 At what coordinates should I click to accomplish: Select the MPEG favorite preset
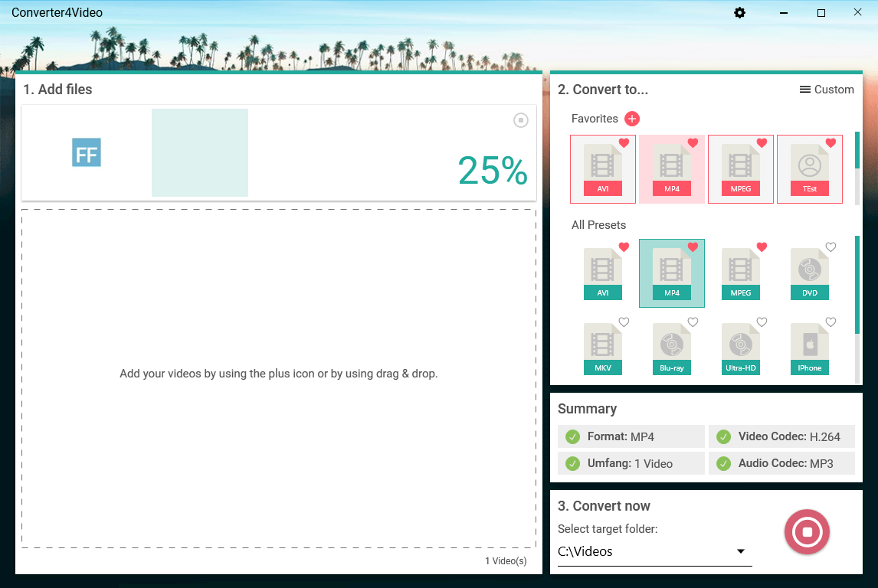(x=740, y=169)
